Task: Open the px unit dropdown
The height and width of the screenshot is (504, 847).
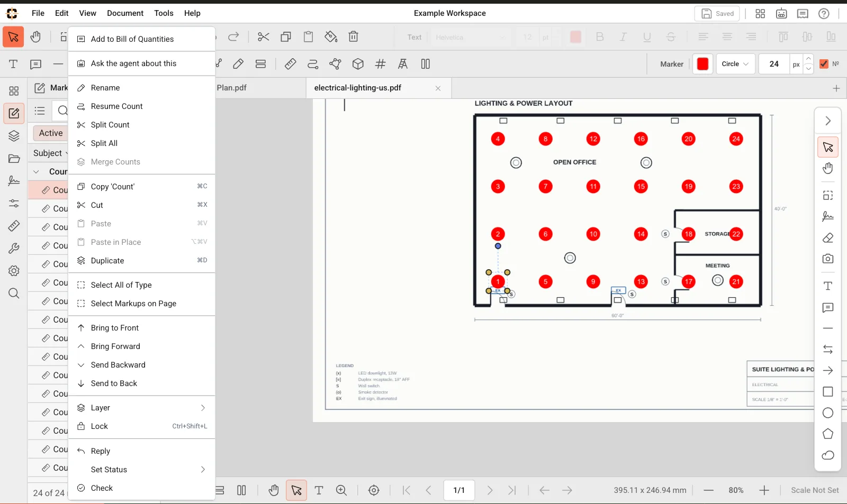Action: 796,64
